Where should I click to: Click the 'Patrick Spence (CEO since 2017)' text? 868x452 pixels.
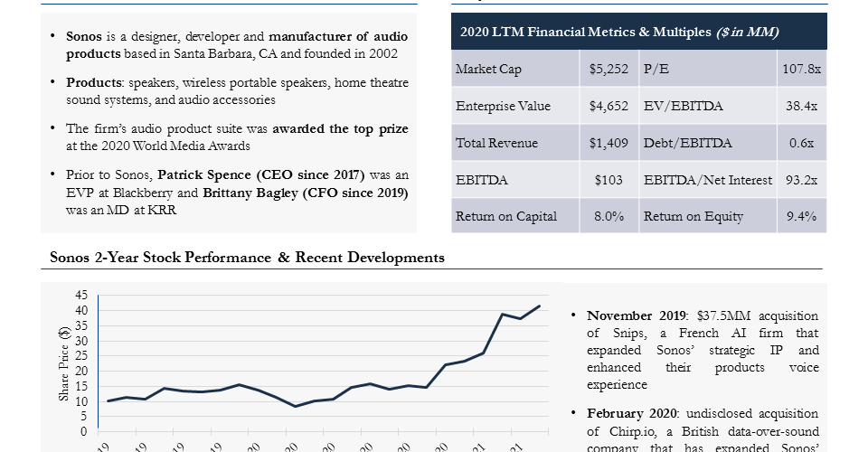pyautogui.click(x=261, y=174)
